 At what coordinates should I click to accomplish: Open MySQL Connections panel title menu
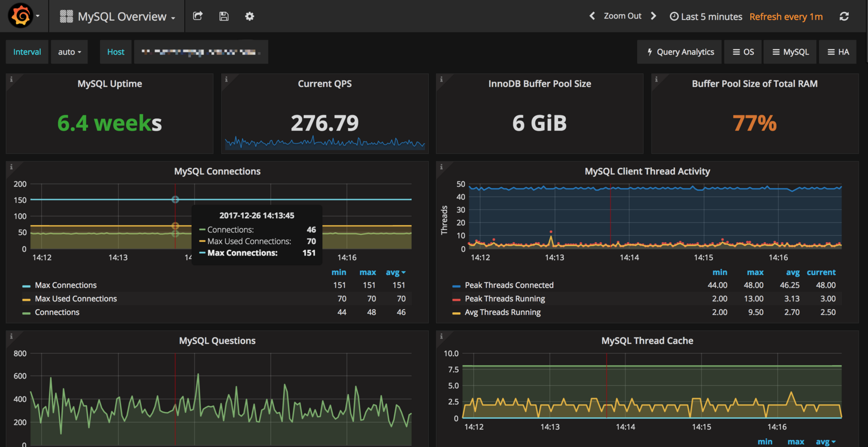217,171
